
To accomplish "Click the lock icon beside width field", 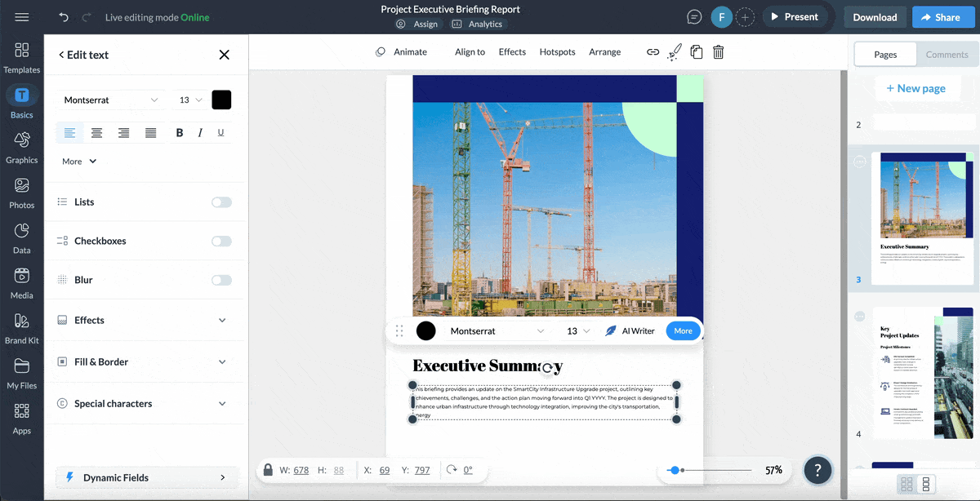I will [268, 470].
